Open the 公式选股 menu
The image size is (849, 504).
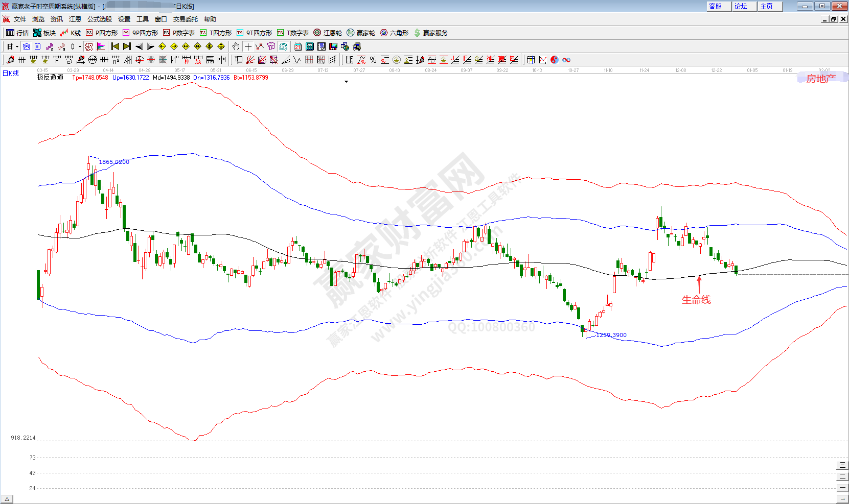99,19
